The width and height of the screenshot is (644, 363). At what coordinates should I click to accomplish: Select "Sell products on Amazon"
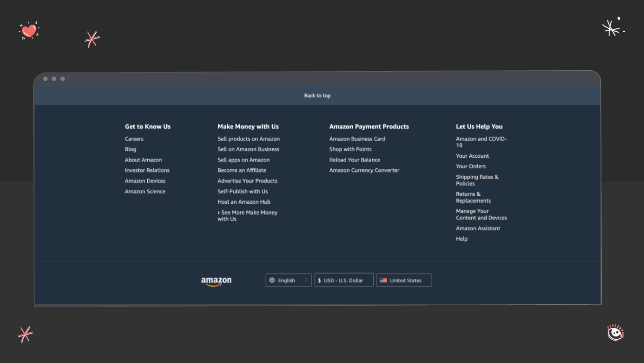[249, 138]
